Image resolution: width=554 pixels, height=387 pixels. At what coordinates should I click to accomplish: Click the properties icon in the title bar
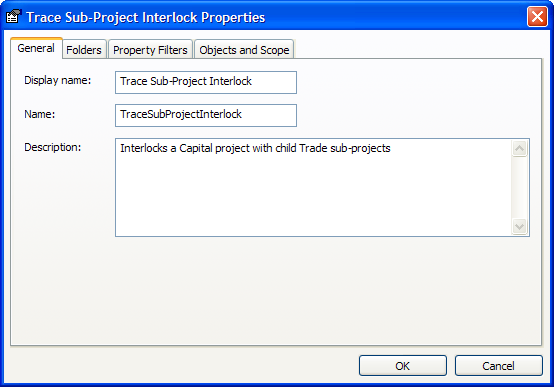click(x=14, y=17)
